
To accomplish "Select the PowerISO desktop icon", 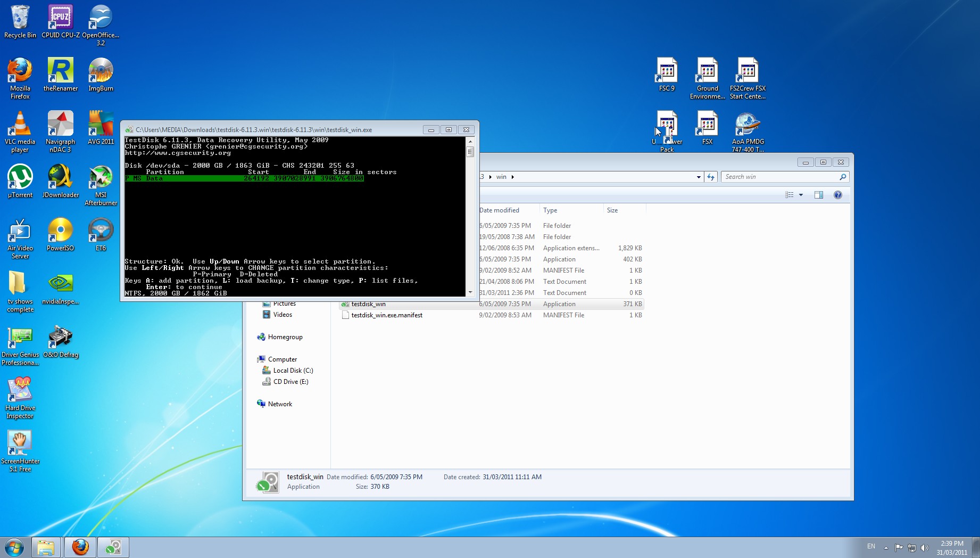I will (60, 234).
